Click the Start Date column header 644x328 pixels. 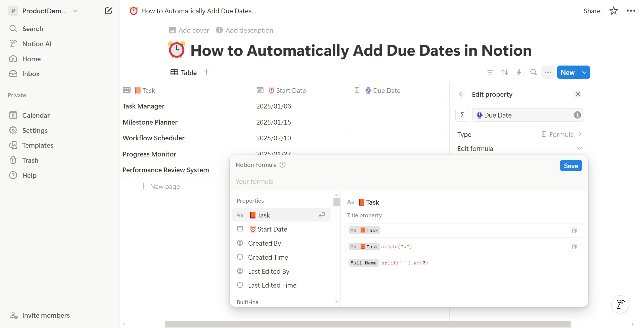click(x=300, y=90)
